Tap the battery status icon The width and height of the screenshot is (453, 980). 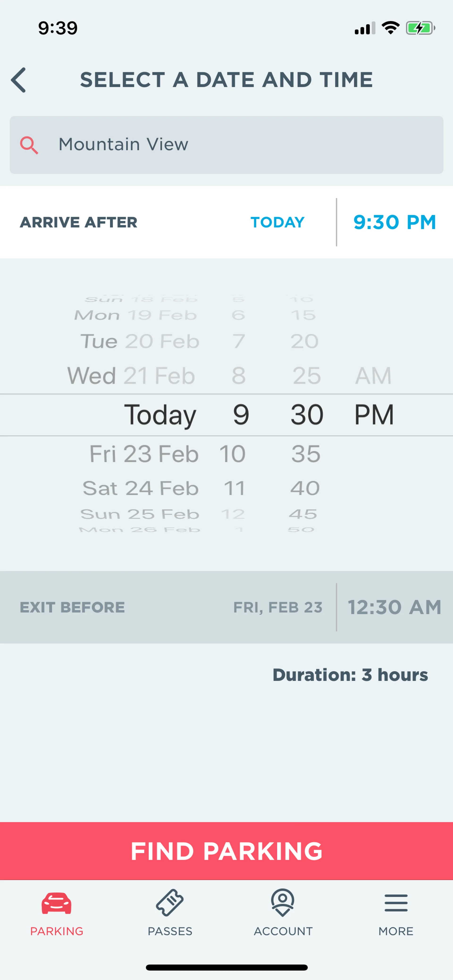[x=420, y=28]
